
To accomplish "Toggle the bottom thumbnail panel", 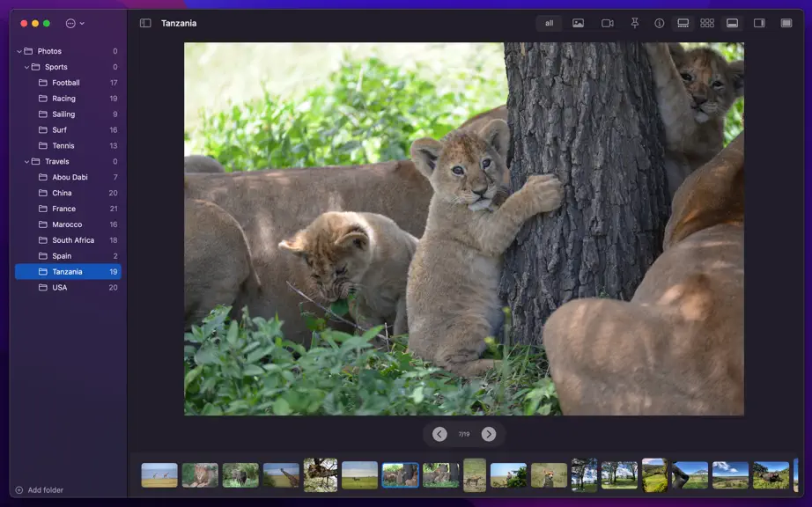I will click(732, 23).
